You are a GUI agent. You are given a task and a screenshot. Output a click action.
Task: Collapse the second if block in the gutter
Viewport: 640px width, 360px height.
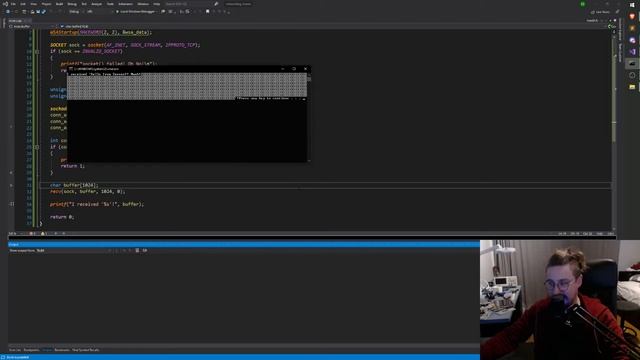pos(37,147)
